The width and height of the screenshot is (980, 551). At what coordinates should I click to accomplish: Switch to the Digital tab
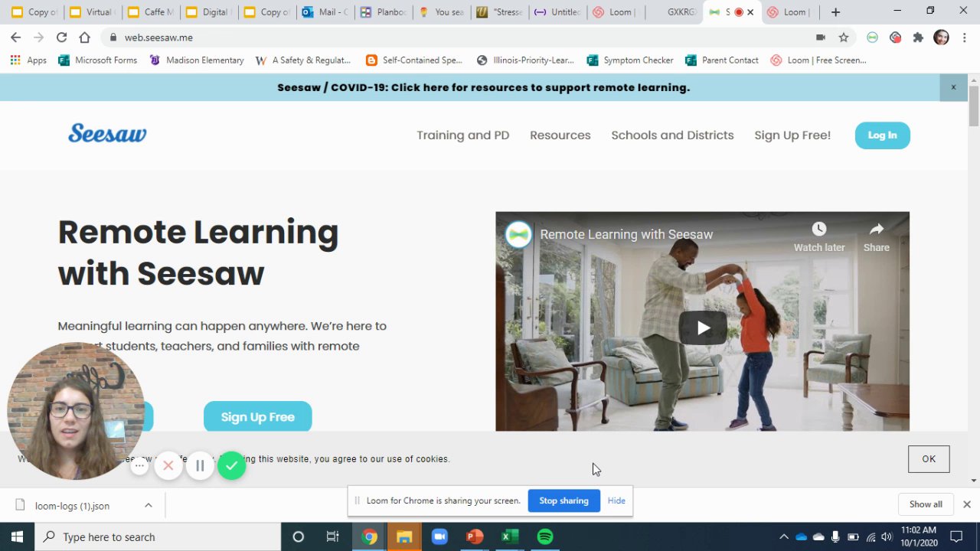(208, 12)
